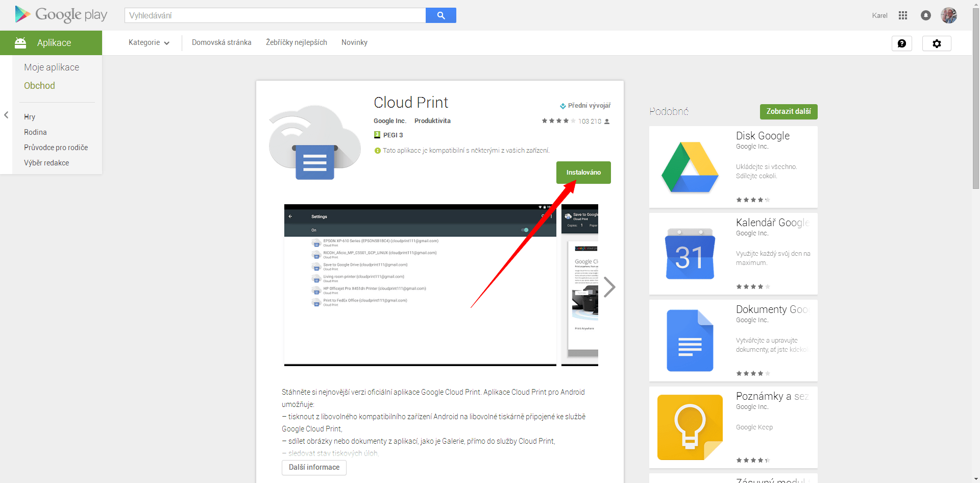Click the Cloud Print app title
980x483 pixels.
[x=411, y=103]
